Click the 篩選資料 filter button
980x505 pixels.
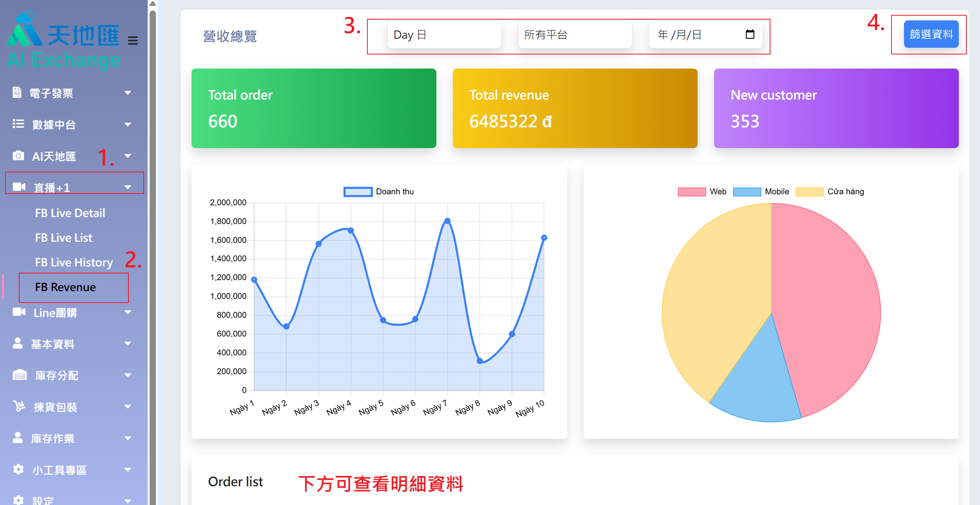point(931,34)
